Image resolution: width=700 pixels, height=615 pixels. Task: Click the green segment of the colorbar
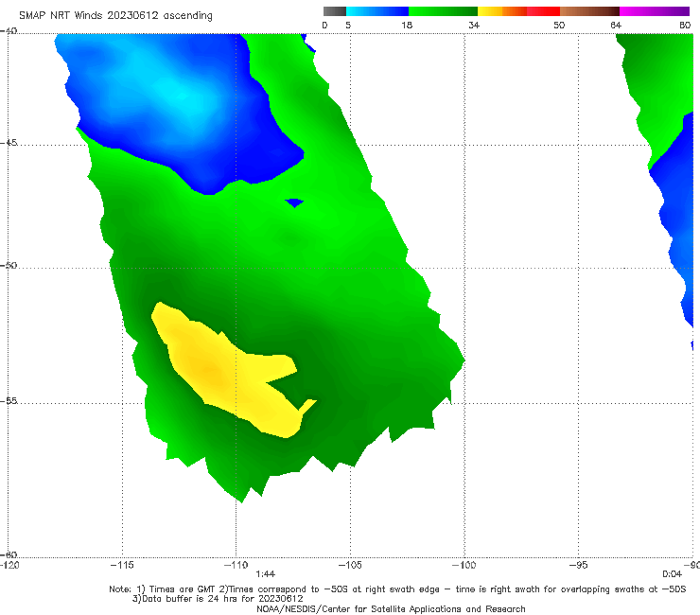(443, 11)
